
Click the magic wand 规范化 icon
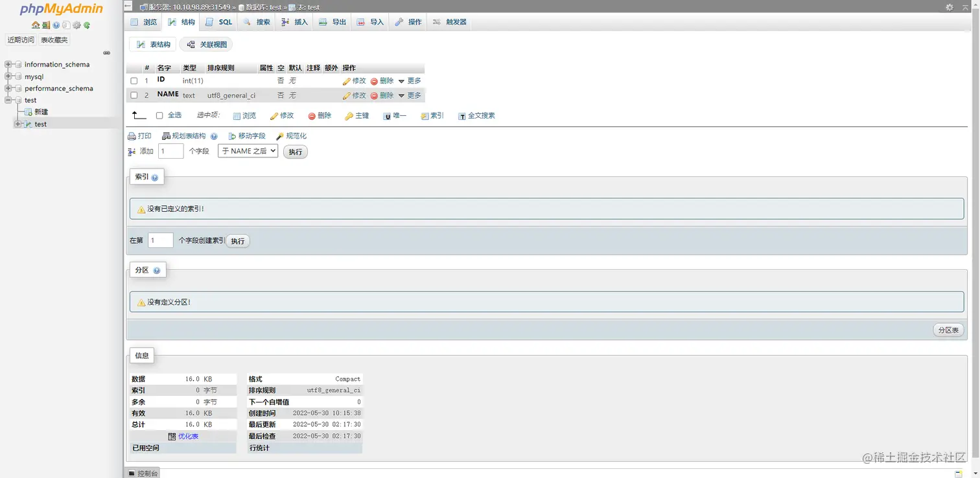point(280,136)
